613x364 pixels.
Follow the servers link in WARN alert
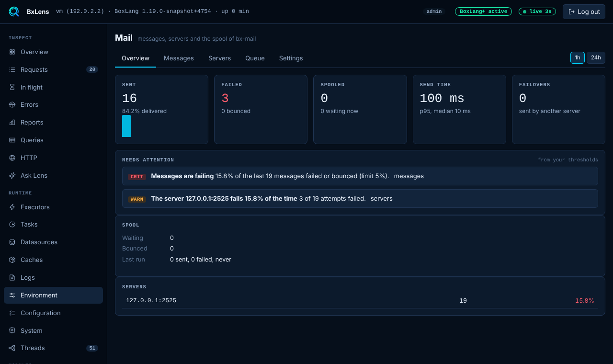(x=382, y=198)
